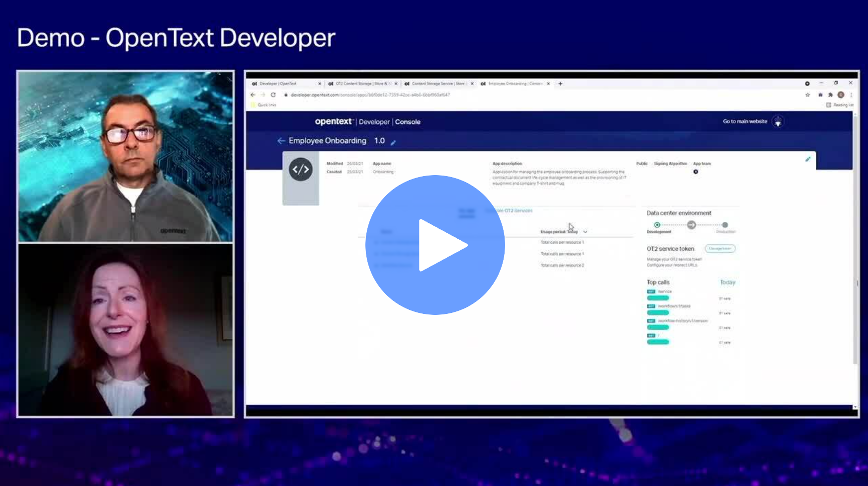Close the Content Storage Service browser tab
The height and width of the screenshot is (486, 868).
(x=472, y=84)
